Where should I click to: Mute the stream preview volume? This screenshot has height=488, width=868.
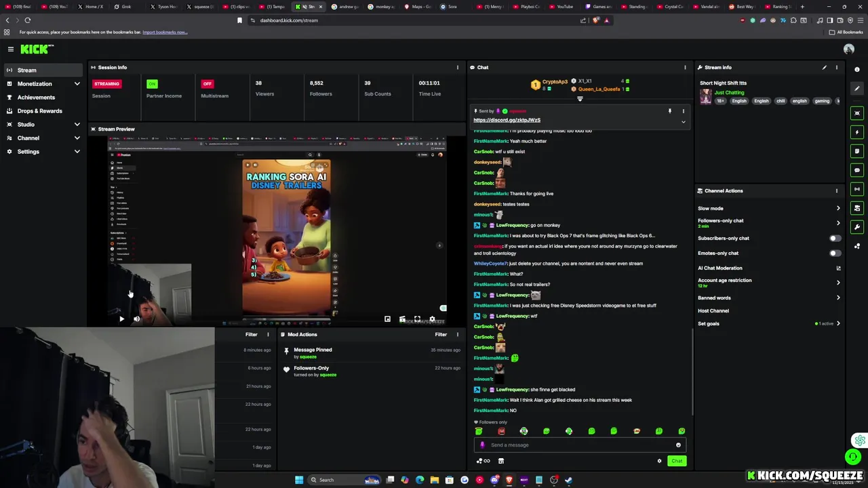tap(136, 319)
